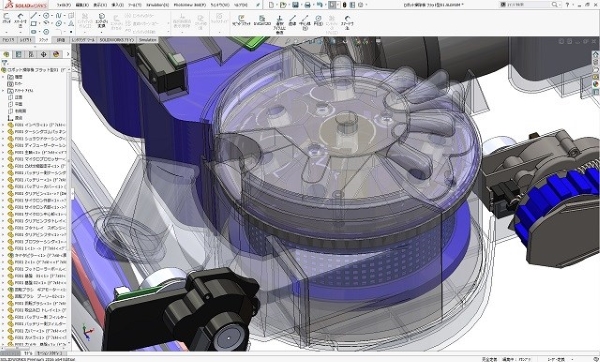
Task: Expand the History folder in feature tree
Action: (3, 77)
